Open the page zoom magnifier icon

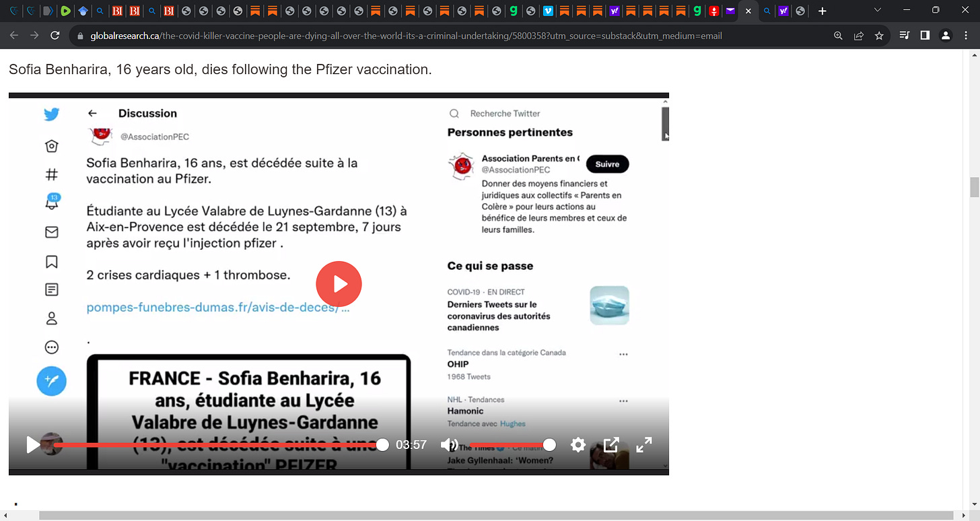tap(839, 36)
